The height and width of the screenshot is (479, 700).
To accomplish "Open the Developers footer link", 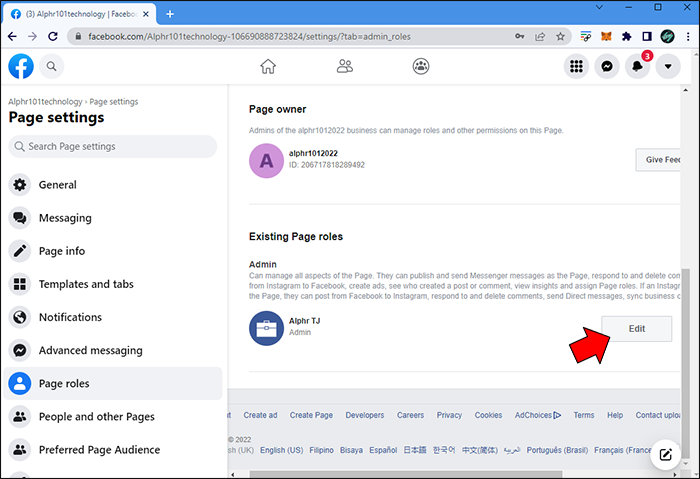I will pyautogui.click(x=365, y=415).
